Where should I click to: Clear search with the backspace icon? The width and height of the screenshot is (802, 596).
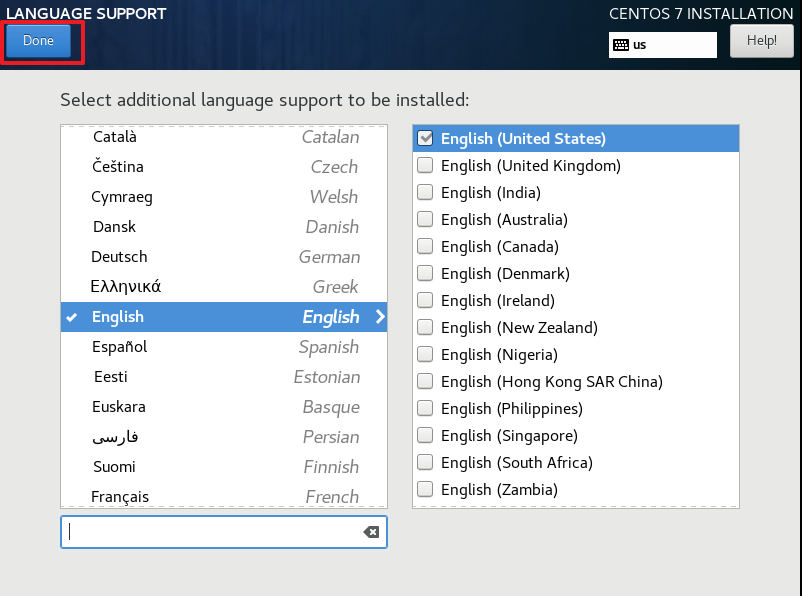[x=371, y=532]
